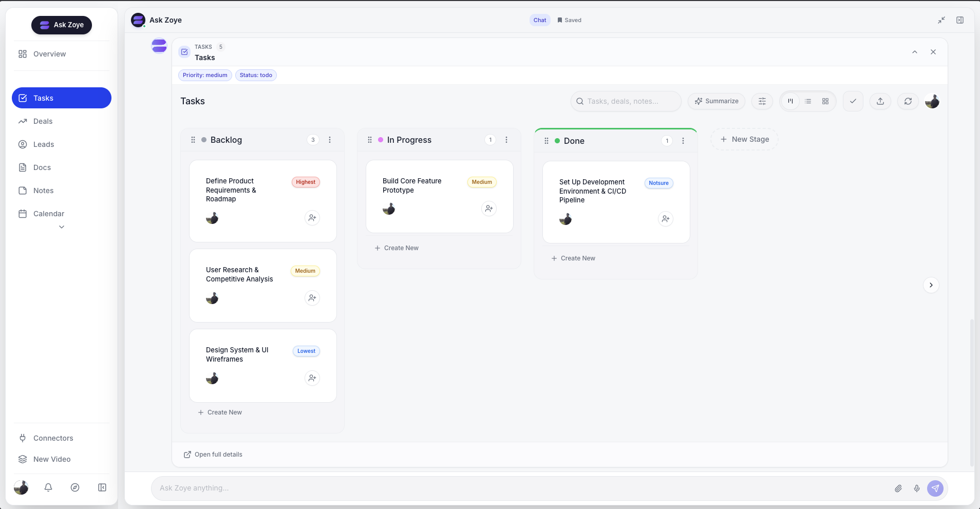
Task: Open New Video in the sidebar
Action: [62, 459]
